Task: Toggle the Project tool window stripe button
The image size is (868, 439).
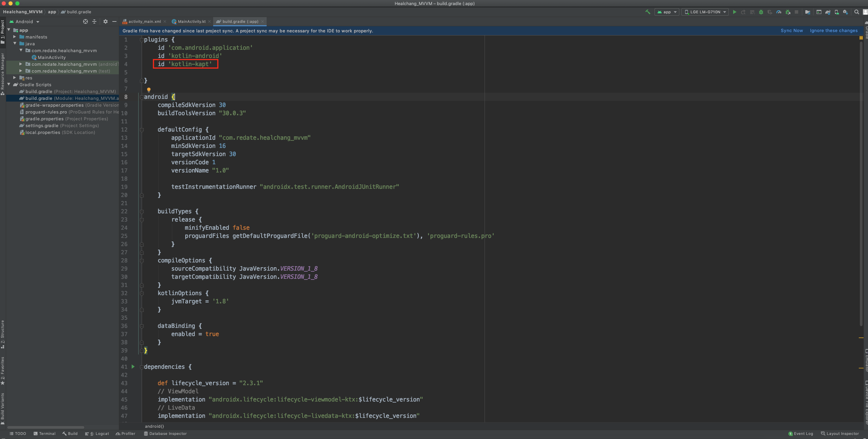Action: (3, 31)
